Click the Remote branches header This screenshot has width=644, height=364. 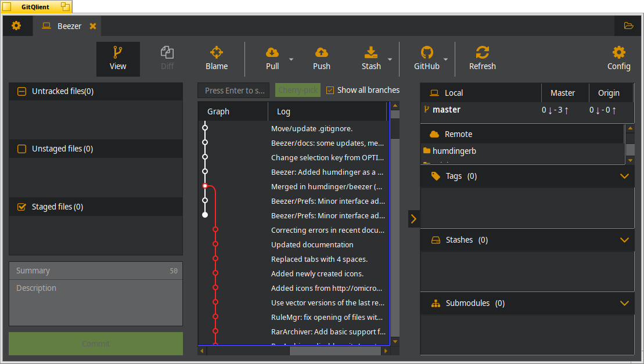coord(522,134)
